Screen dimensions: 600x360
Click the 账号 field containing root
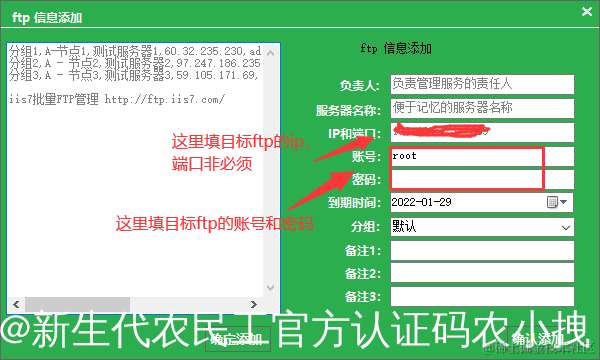click(482, 156)
